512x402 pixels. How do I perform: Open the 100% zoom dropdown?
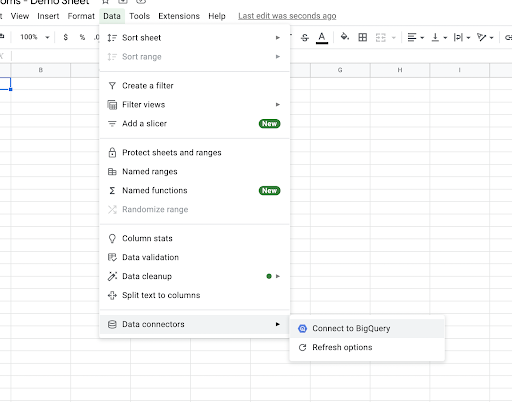tap(35, 37)
